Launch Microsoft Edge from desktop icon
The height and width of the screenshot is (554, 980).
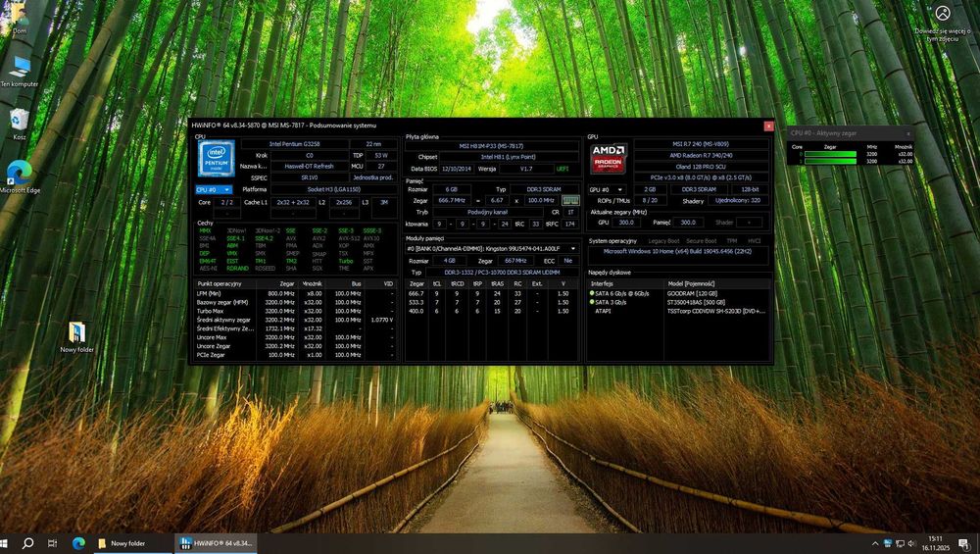20,176
